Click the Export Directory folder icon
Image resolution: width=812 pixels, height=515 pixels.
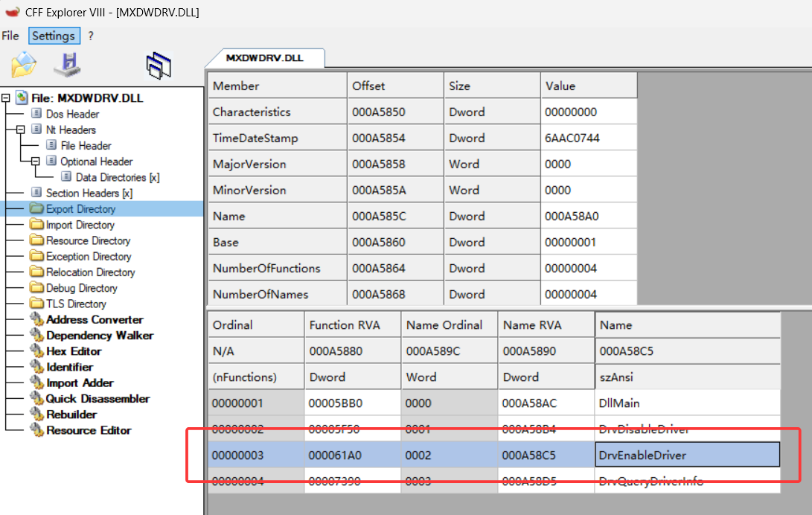36,208
